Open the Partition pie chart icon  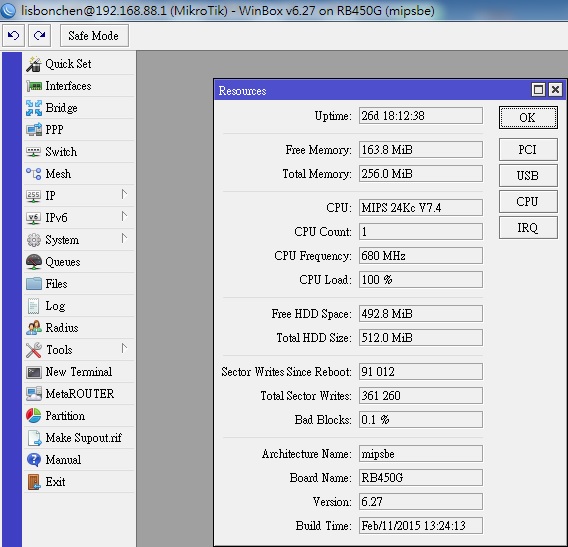34,416
